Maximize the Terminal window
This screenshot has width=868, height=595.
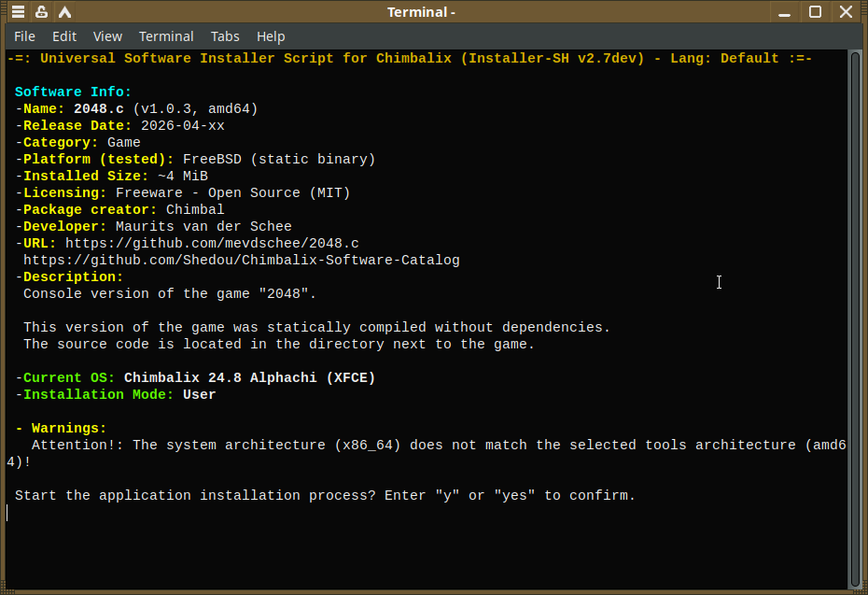tap(815, 11)
